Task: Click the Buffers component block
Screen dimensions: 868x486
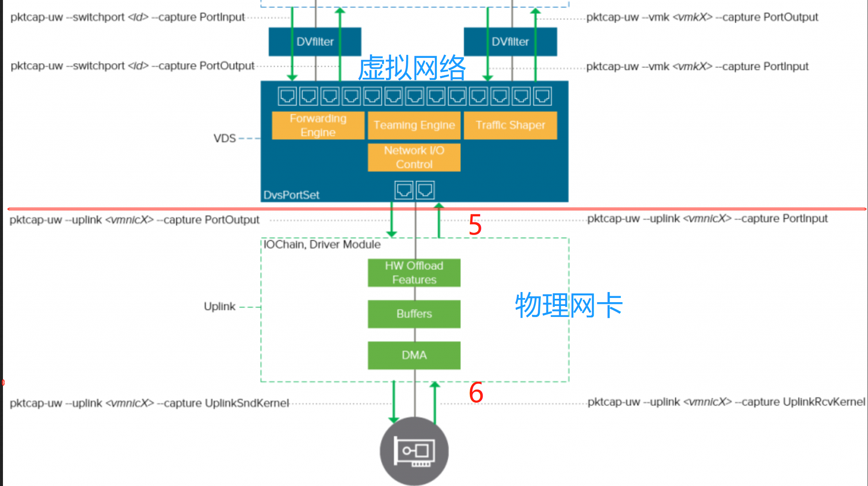Action: (x=414, y=314)
